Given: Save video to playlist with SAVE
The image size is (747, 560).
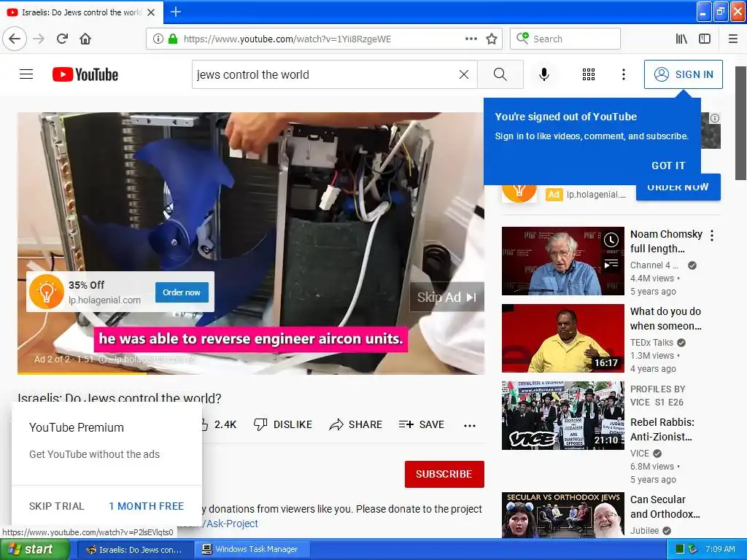Looking at the screenshot, I should [x=422, y=424].
